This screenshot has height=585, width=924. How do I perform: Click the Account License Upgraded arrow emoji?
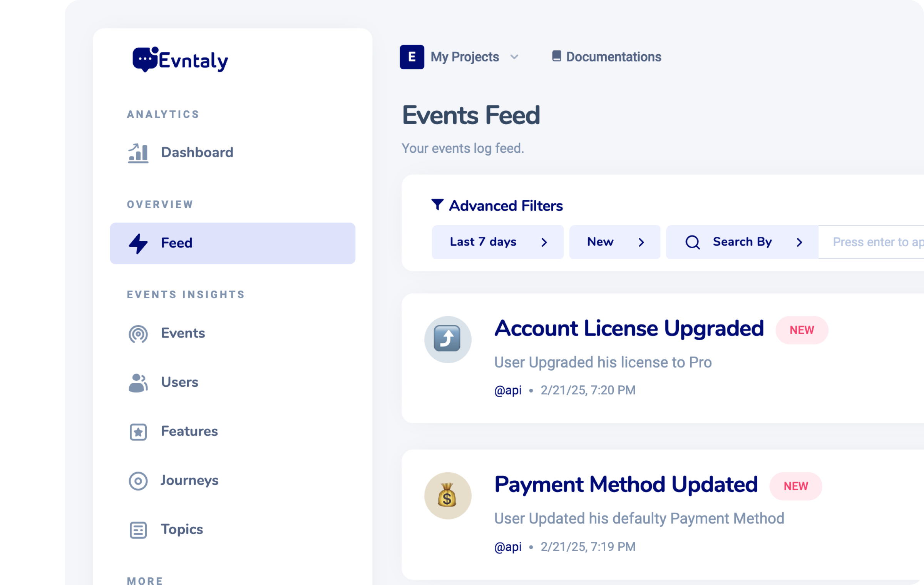448,339
